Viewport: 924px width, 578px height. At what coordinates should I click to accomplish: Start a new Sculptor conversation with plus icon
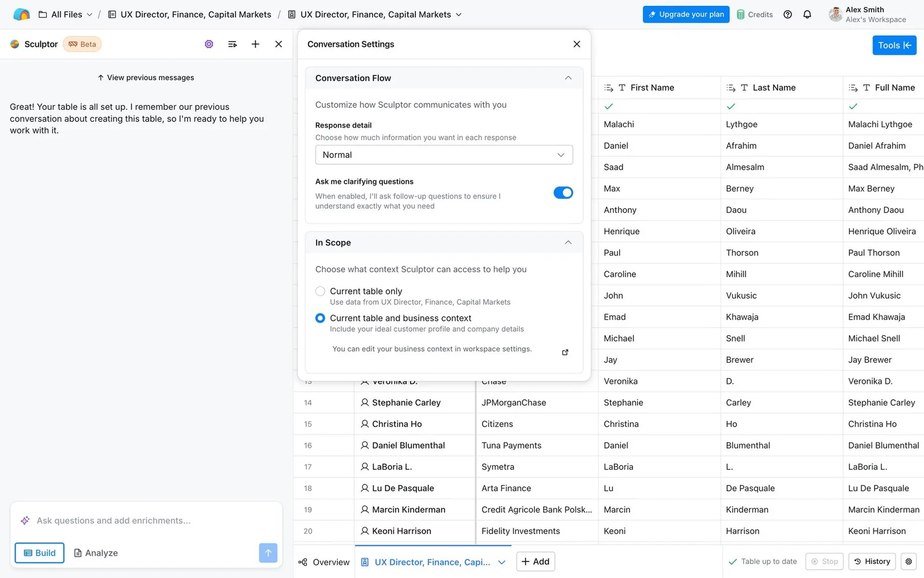pyautogui.click(x=255, y=44)
